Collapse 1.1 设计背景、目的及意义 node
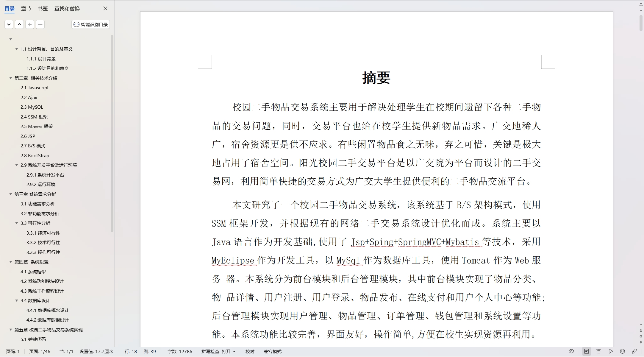Image resolution: width=644 pixels, height=357 pixels. [17, 49]
